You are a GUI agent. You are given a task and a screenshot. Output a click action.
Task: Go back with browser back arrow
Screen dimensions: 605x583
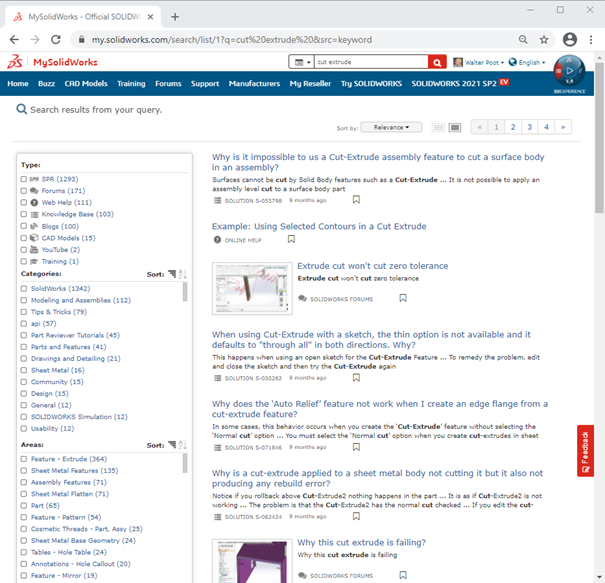point(14,39)
